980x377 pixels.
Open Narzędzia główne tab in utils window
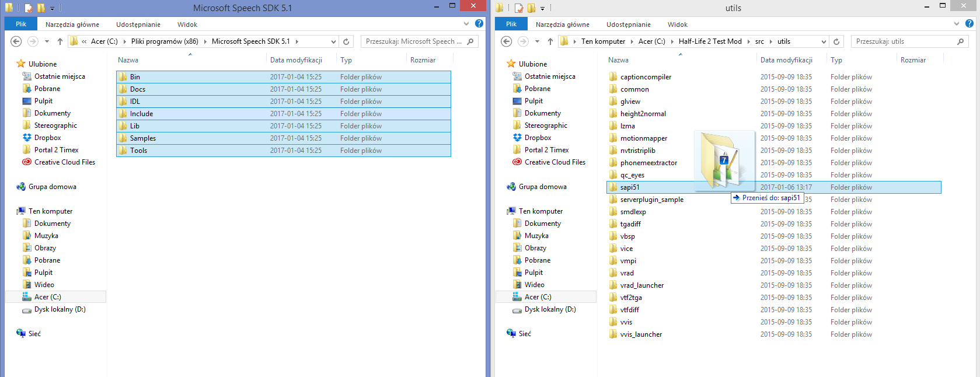click(x=563, y=25)
